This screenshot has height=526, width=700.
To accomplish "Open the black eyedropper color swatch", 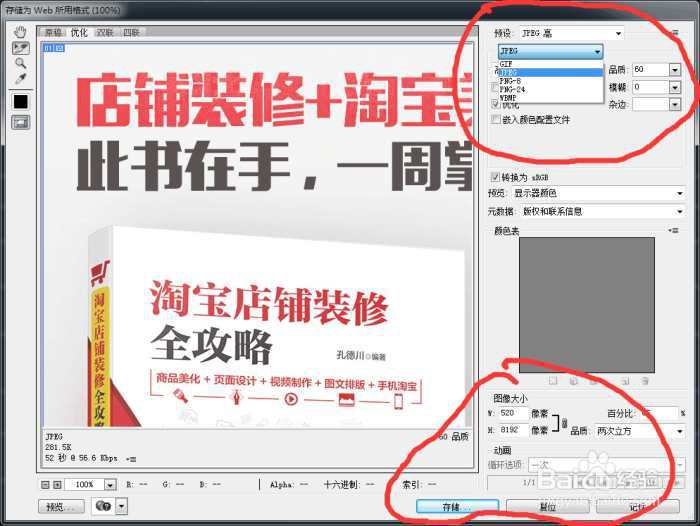I will (x=21, y=102).
